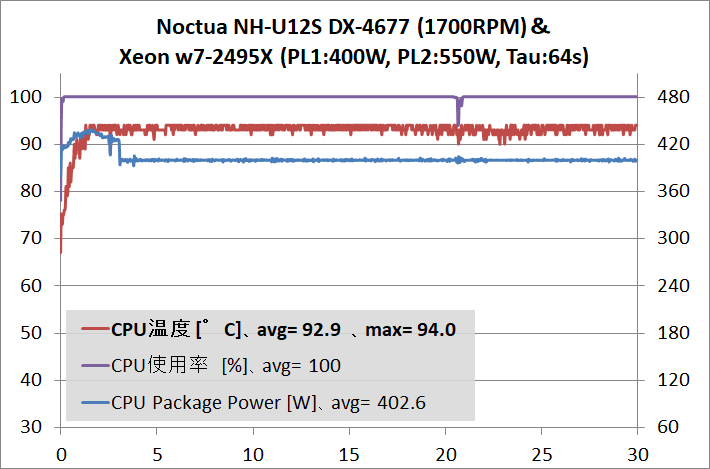Click x-axis label 20

(x=446, y=455)
